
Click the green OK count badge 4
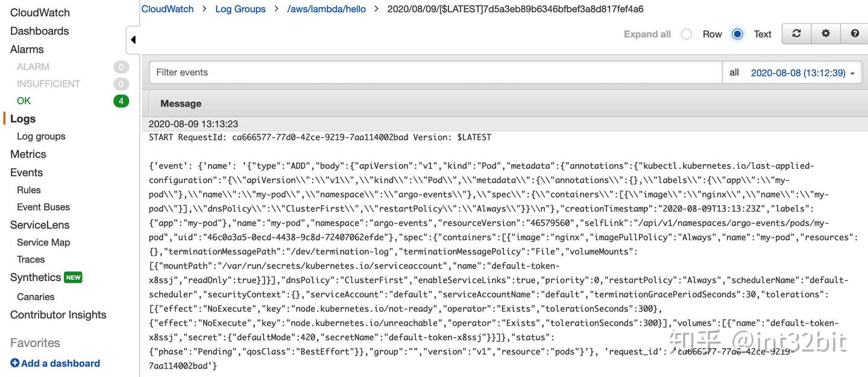tap(121, 101)
